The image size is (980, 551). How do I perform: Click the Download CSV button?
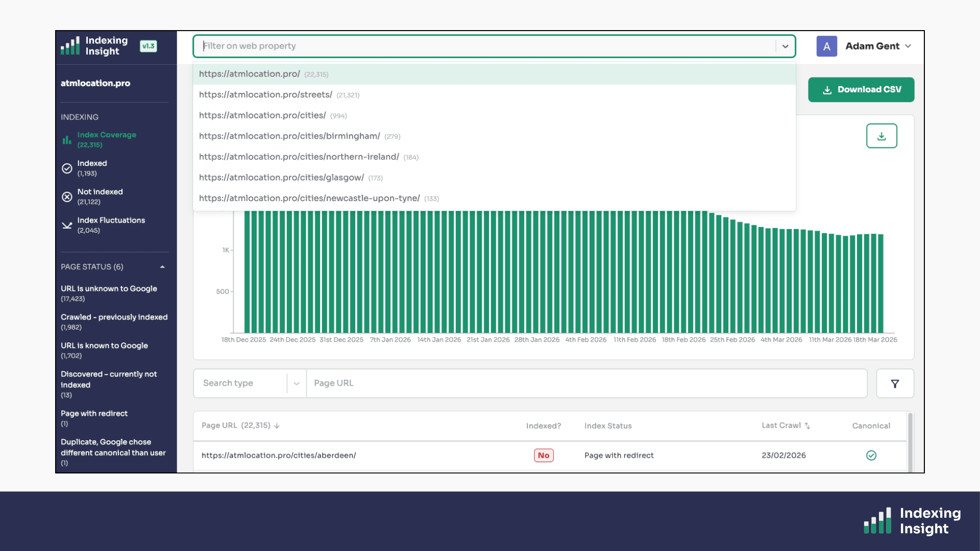(861, 90)
